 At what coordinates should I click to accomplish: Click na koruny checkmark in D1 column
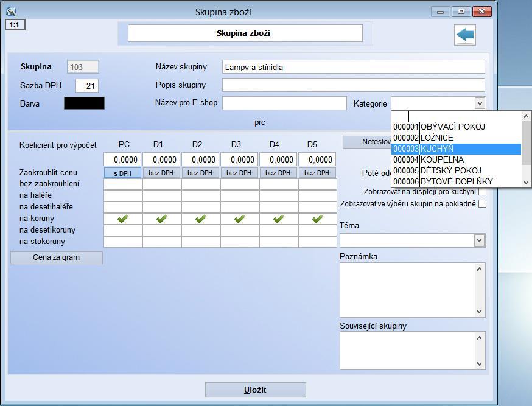162,219
